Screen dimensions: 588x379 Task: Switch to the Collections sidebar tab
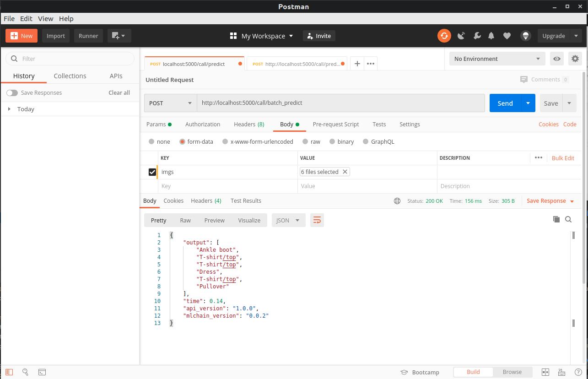coord(70,76)
